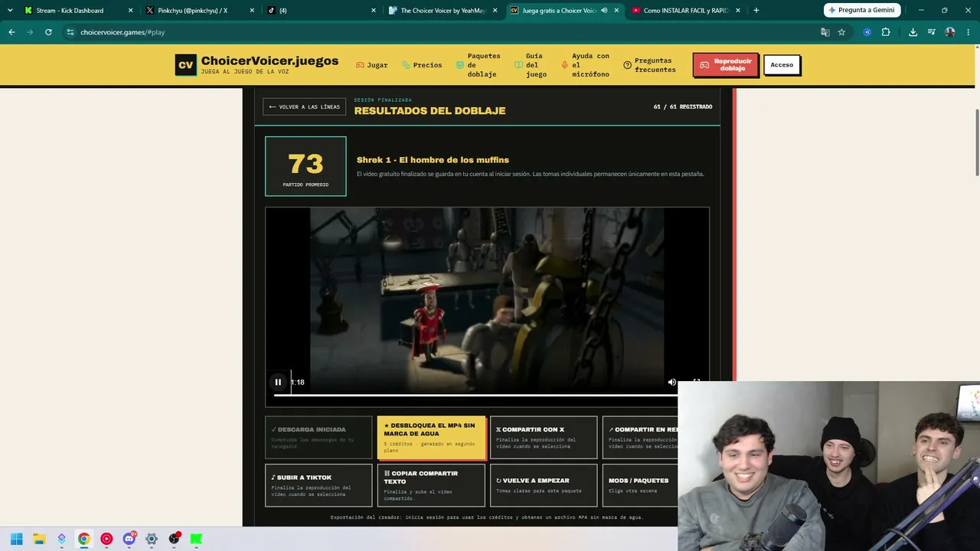Screen dimensions: 980x551
Task: Open YouTube Music from the taskbar
Action: coord(106,539)
